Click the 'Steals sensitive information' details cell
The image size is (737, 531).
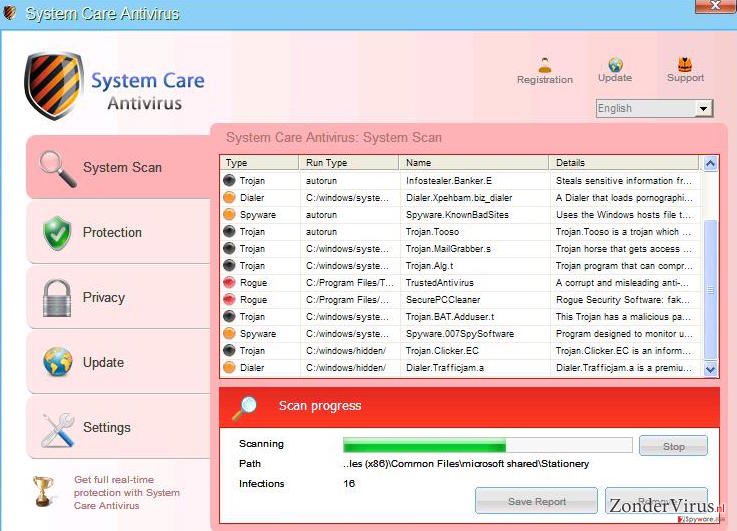(x=624, y=180)
